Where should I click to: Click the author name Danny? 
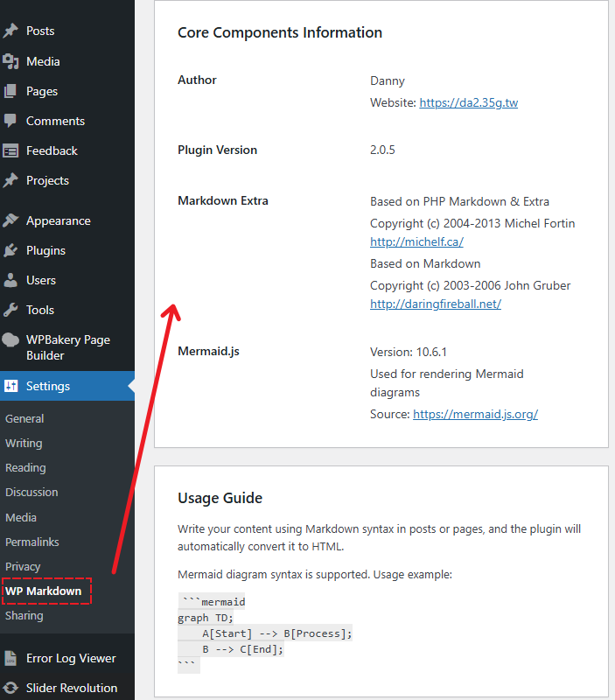click(x=388, y=81)
